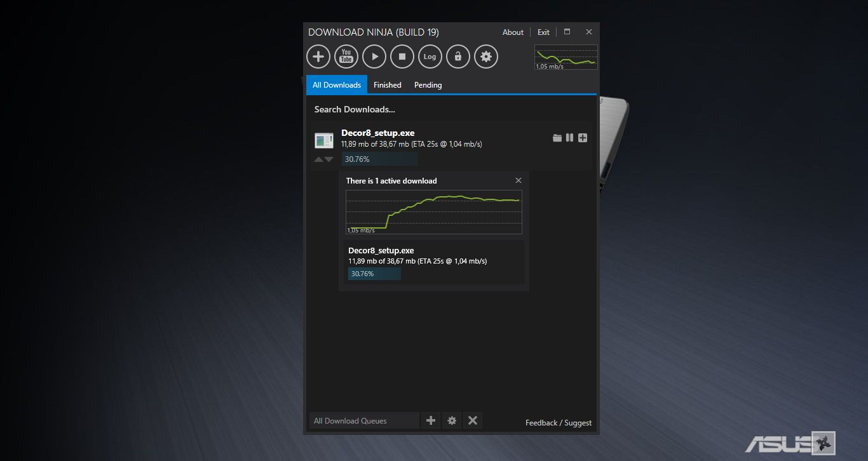Click the ninja star icon on desktop corner
Screen dimensions: 868x461
point(824,443)
